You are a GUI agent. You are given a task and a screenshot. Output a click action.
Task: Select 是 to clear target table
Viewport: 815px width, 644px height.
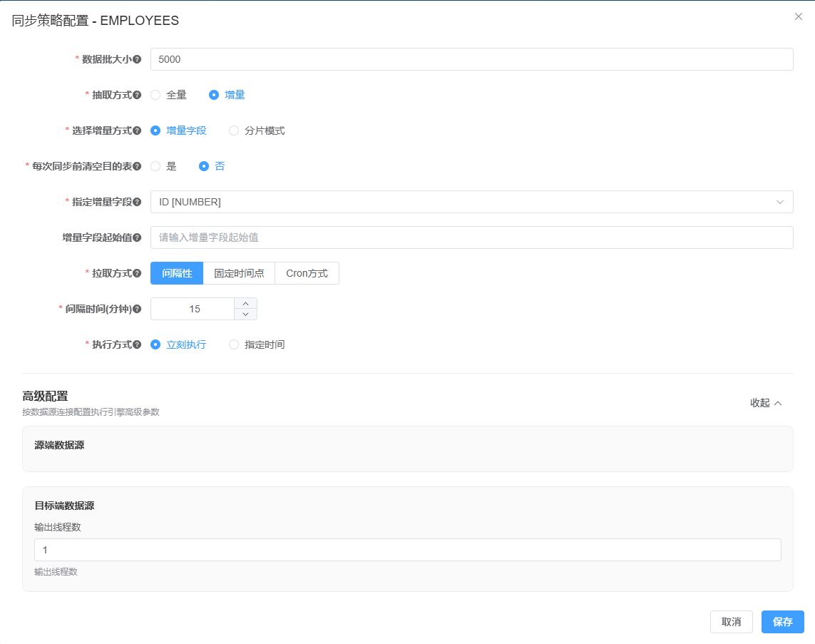(x=164, y=166)
